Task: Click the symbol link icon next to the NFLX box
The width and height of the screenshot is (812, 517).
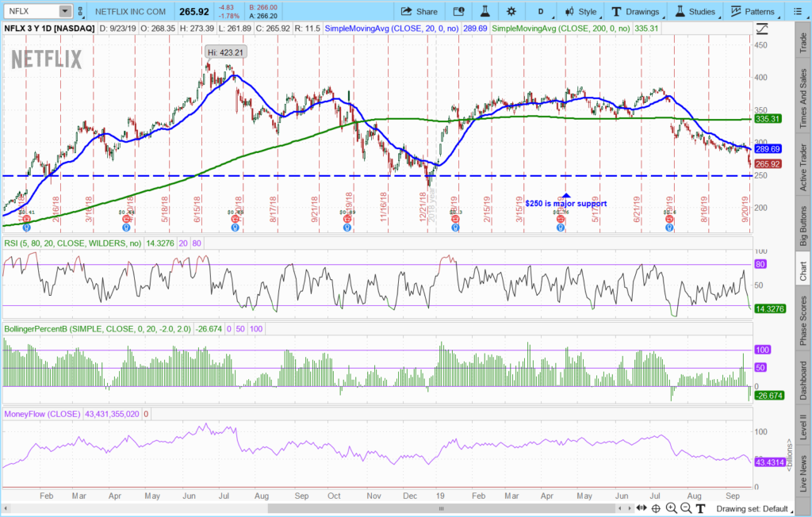Action: [x=81, y=11]
